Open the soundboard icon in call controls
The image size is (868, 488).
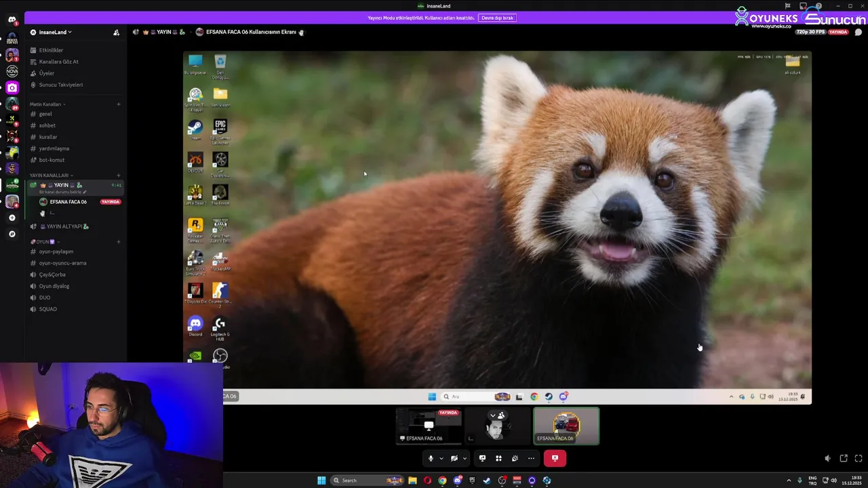[515, 458]
